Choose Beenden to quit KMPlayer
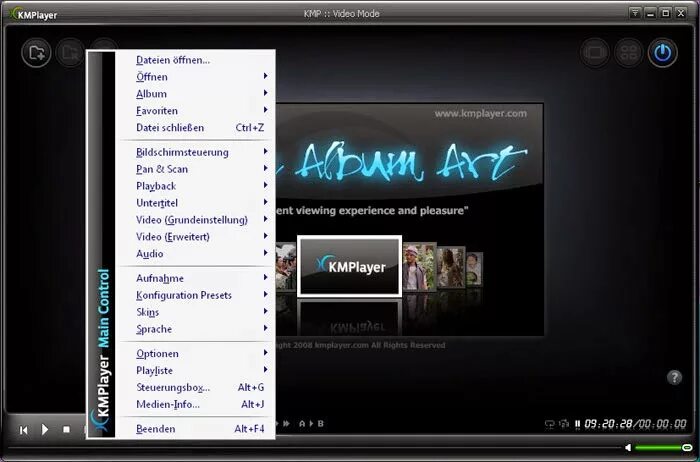Image resolution: width=700 pixels, height=462 pixels. click(x=196, y=429)
